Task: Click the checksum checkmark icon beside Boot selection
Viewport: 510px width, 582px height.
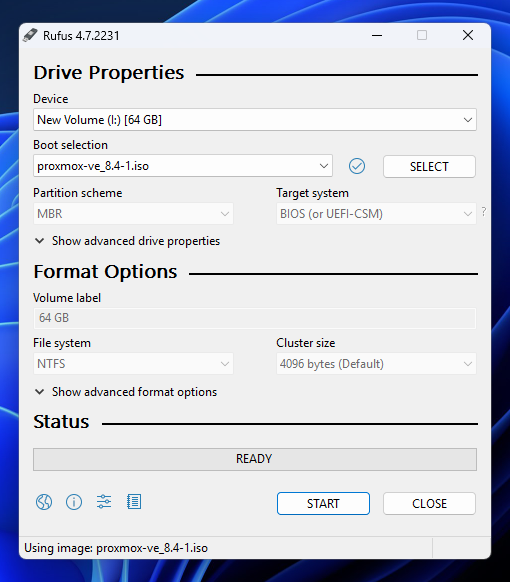Action: pos(357,166)
